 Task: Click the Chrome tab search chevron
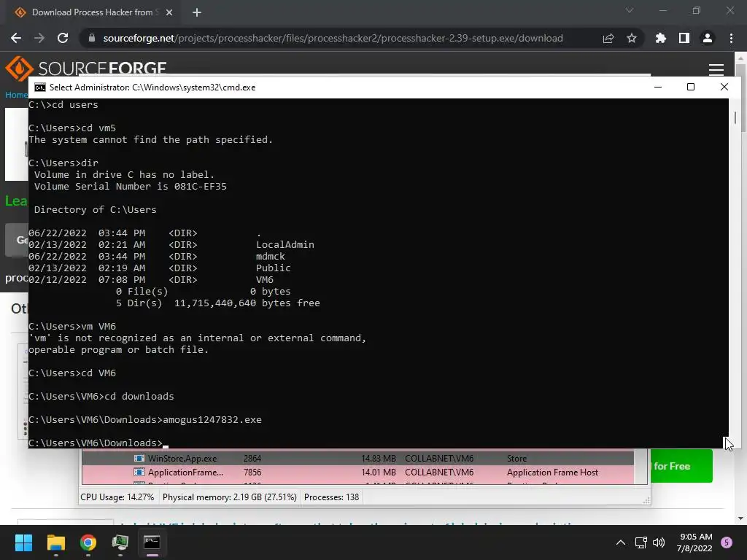(x=630, y=10)
